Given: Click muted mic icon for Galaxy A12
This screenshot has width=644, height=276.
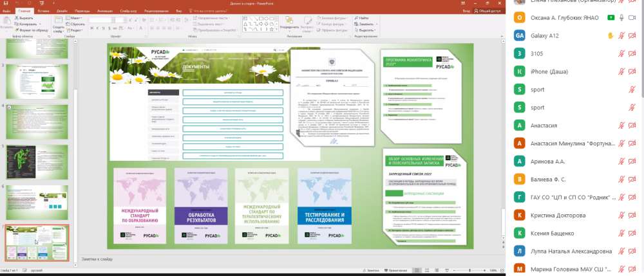Looking at the screenshot, I should pos(622,35).
